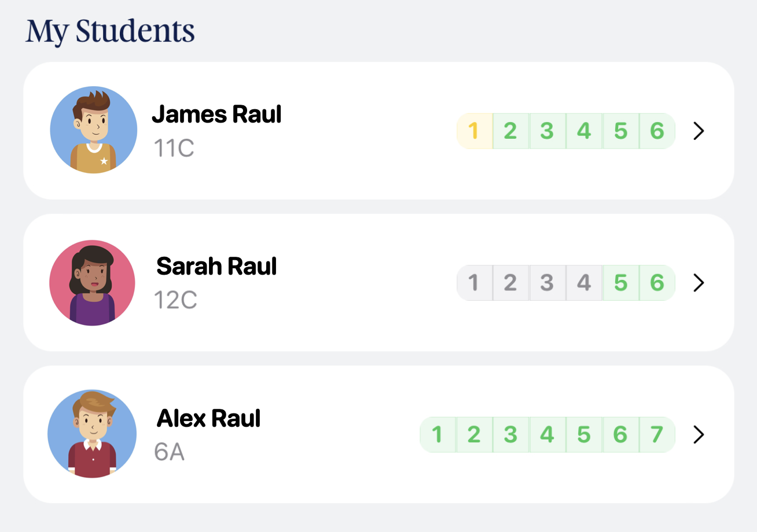The height and width of the screenshot is (532, 757).
Task: Toggle lesson 4 status for Sarah Raul
Action: coord(584,283)
